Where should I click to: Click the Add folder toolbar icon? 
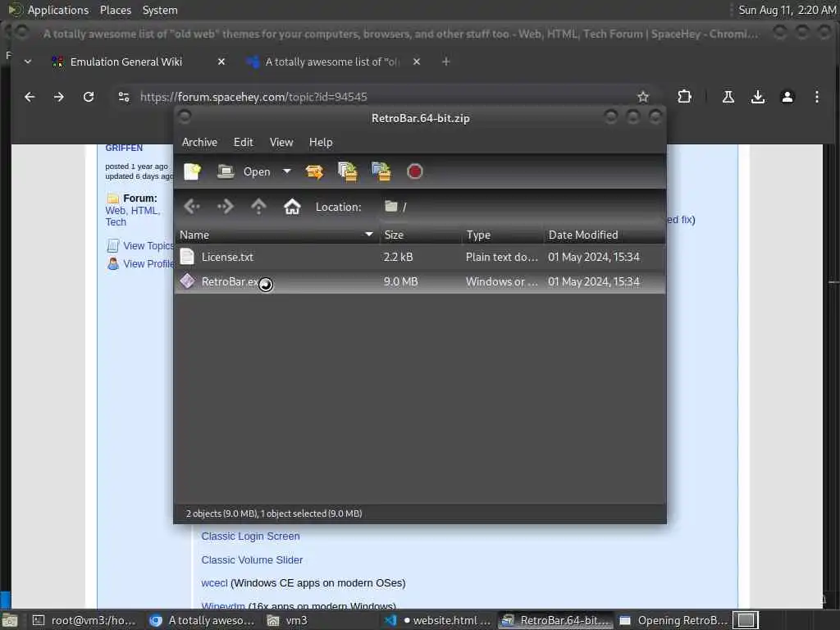click(381, 171)
